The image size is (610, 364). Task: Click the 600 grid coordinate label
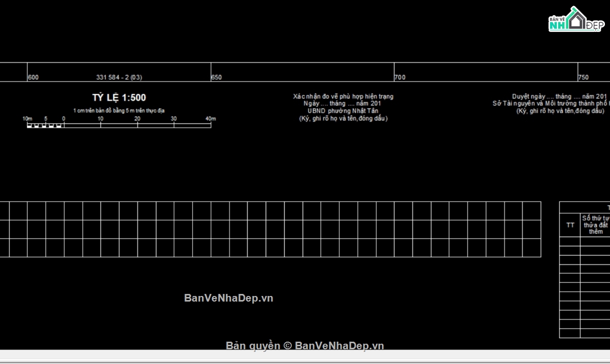33,78
